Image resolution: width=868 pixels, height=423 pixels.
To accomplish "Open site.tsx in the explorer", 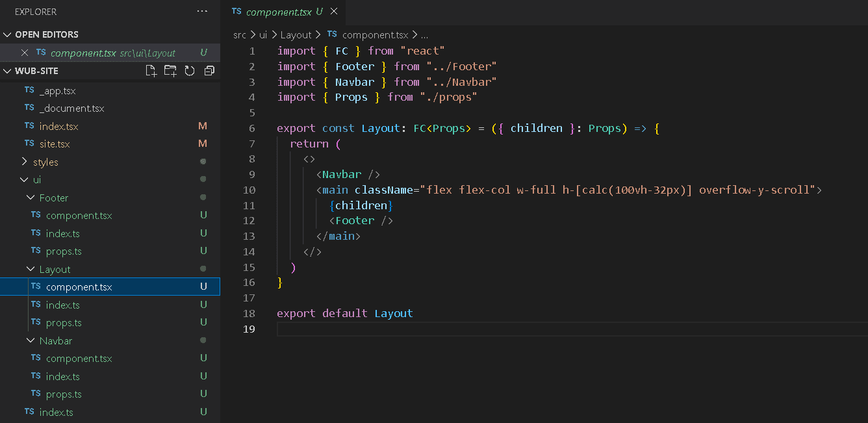I will click(x=54, y=144).
